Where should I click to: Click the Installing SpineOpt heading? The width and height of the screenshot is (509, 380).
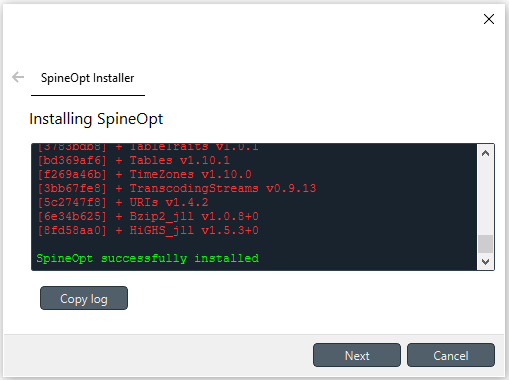coord(96,119)
